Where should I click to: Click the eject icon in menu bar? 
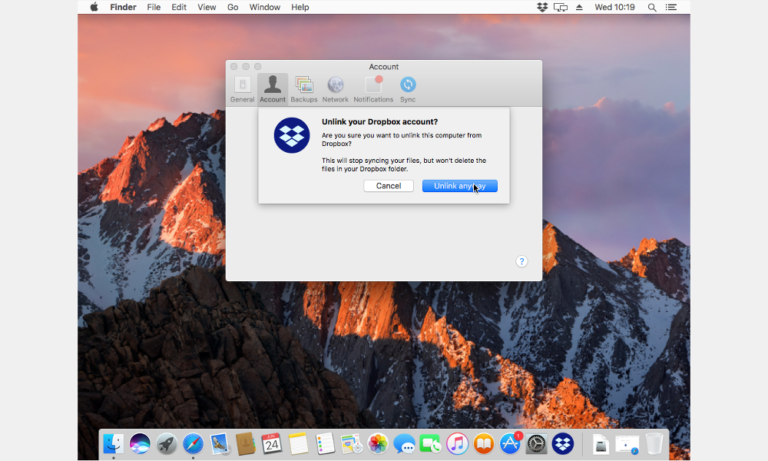[579, 7]
